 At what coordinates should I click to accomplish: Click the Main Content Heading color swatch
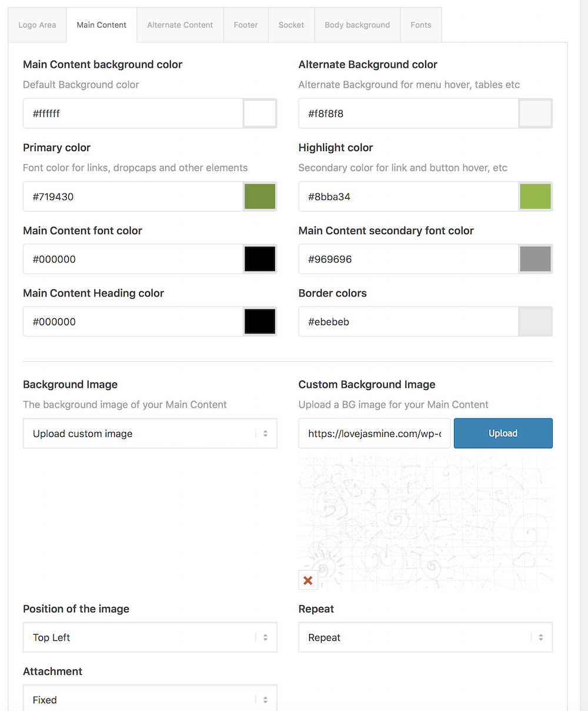click(260, 321)
